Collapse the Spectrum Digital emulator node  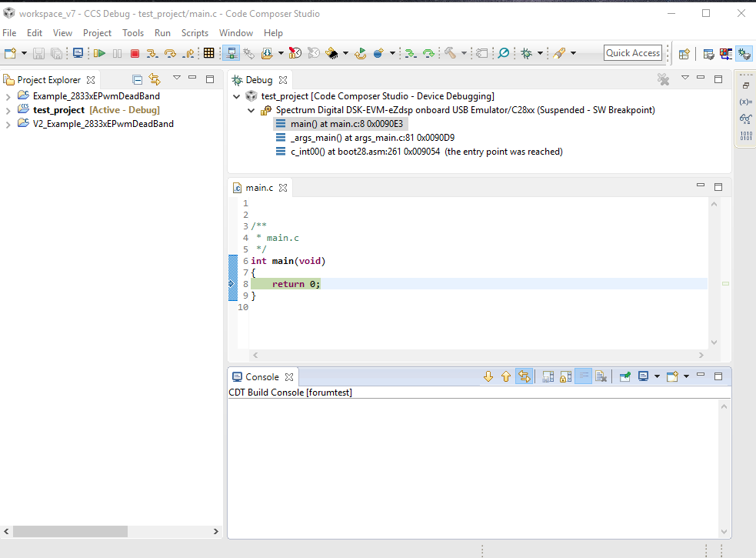tap(251, 111)
